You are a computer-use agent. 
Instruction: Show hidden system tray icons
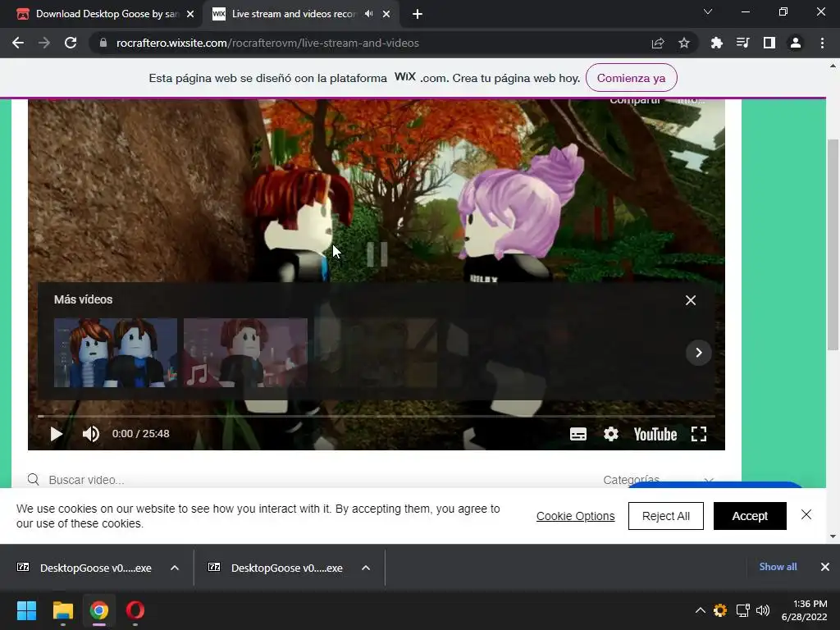click(x=701, y=610)
